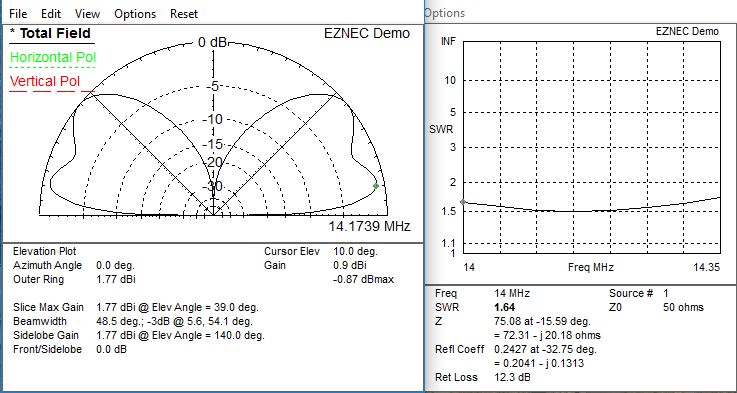This screenshot has width=737, height=393.
Task: Click the Z0 50 ohms value
Action: click(683, 307)
